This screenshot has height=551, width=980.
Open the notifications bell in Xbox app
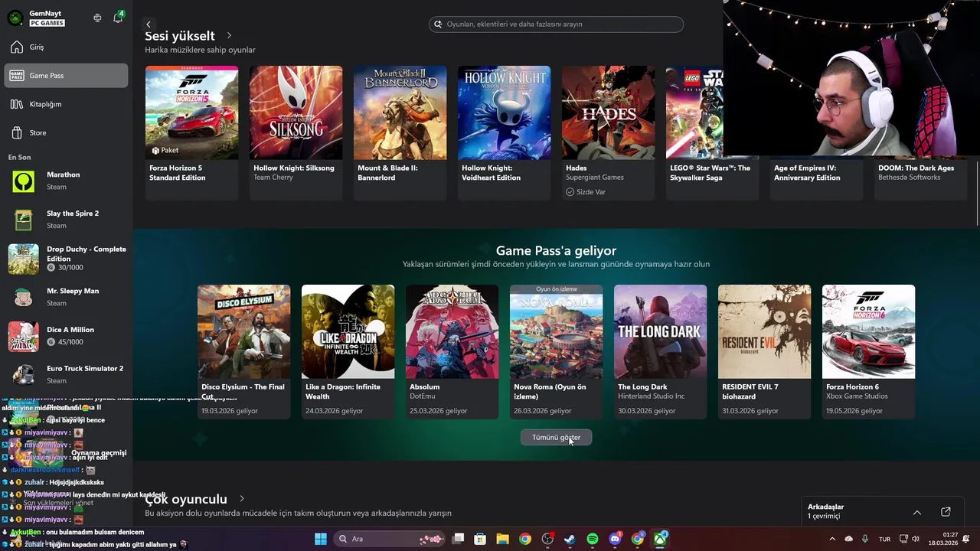(x=118, y=18)
